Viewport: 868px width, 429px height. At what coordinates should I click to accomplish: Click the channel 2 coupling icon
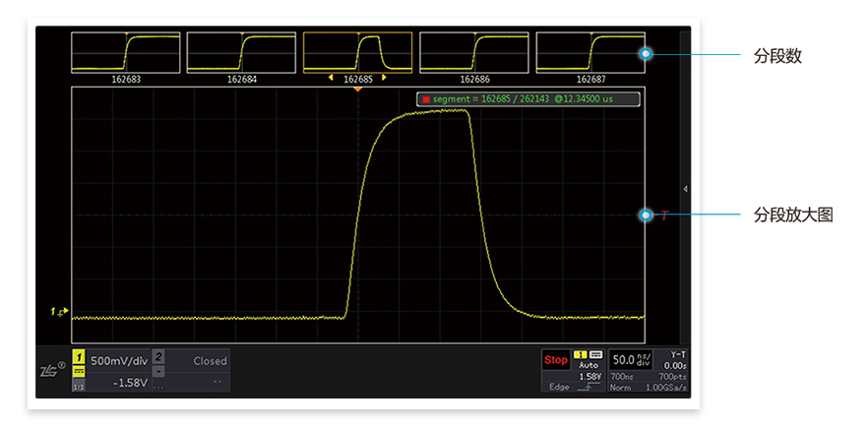[158, 371]
